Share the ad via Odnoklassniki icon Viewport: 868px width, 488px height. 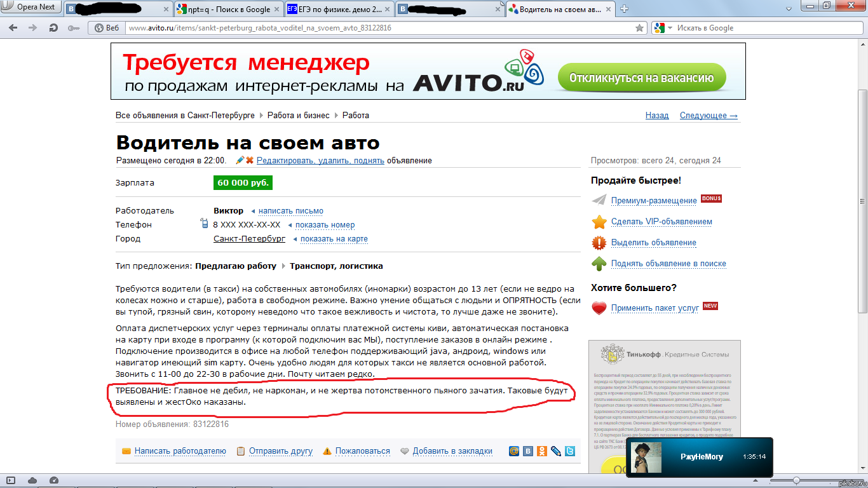(x=541, y=451)
